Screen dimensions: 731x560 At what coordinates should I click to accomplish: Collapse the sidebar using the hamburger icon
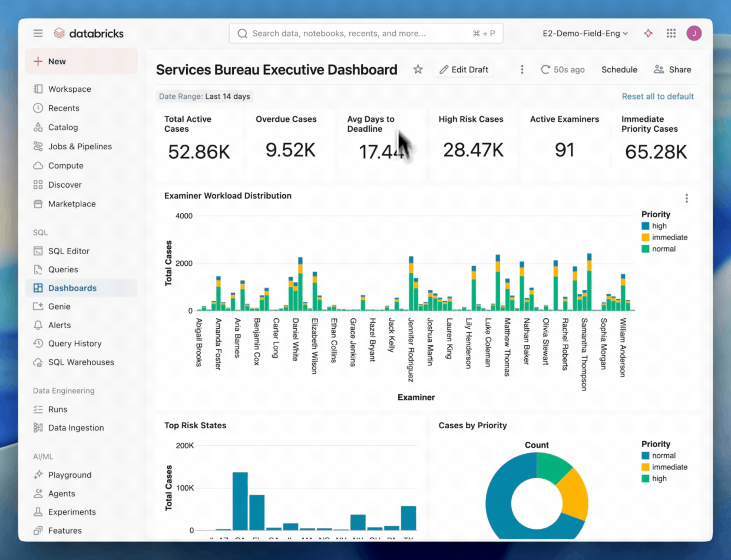(x=38, y=33)
